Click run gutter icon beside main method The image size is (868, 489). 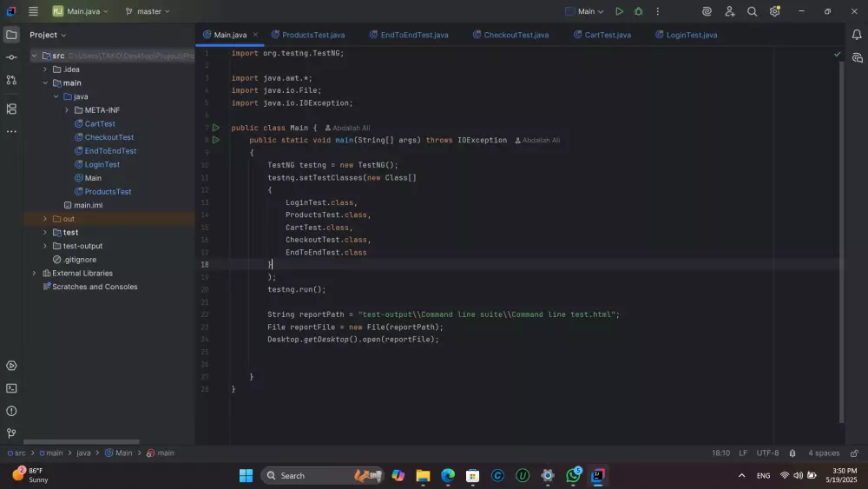tap(216, 140)
